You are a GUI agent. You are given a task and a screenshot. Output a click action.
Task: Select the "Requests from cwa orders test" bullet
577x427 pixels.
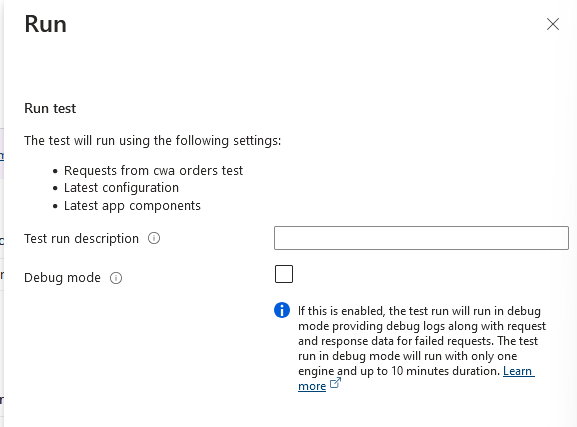point(153,171)
